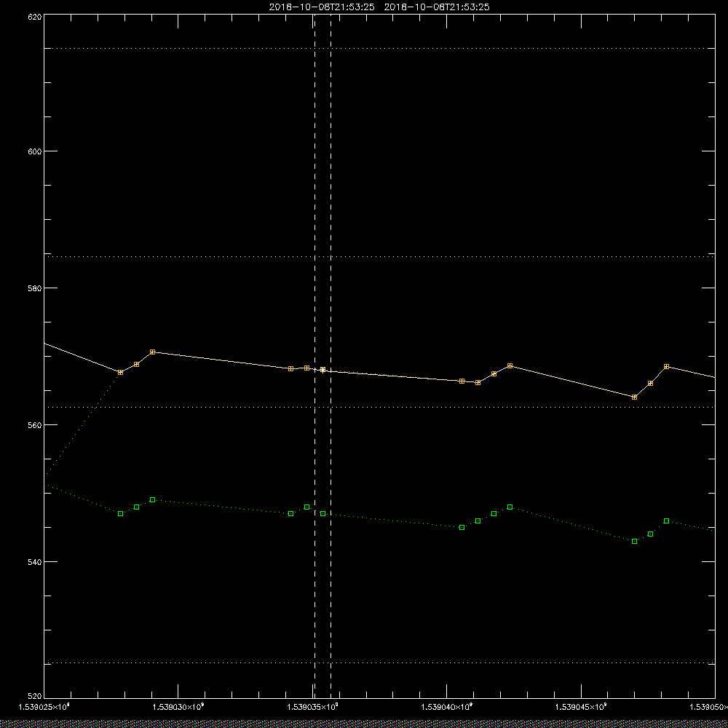Click the 600 y-axis label
Screen dimensions: 728x728
click(35, 151)
